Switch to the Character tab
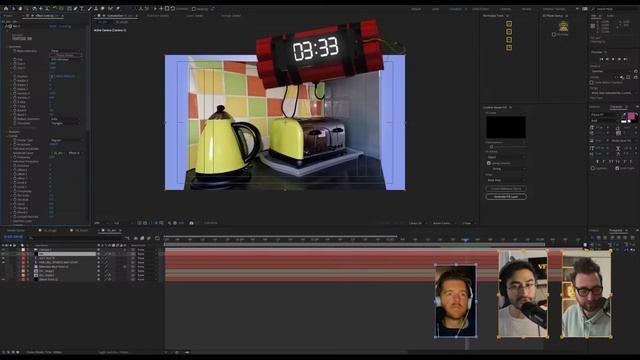Screen dimensions: 640x360 [x=616, y=107]
